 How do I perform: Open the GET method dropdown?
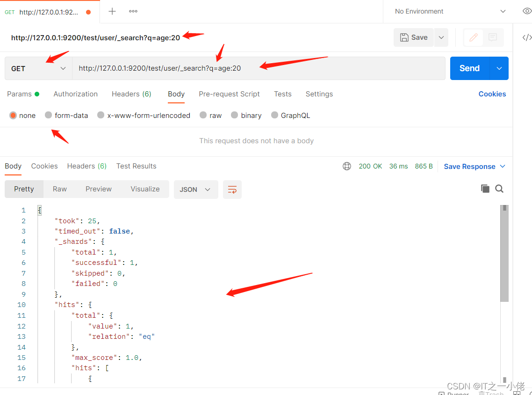(38, 68)
